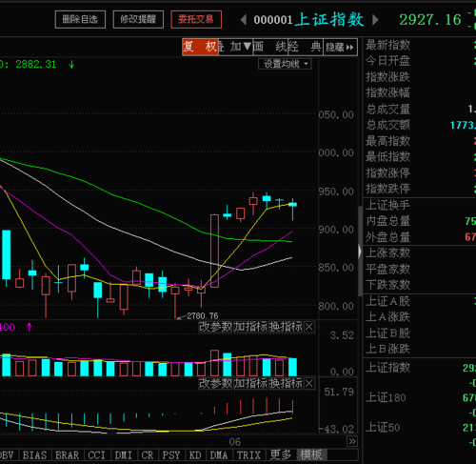Go to the next stock with the right arrow

click(x=375, y=20)
